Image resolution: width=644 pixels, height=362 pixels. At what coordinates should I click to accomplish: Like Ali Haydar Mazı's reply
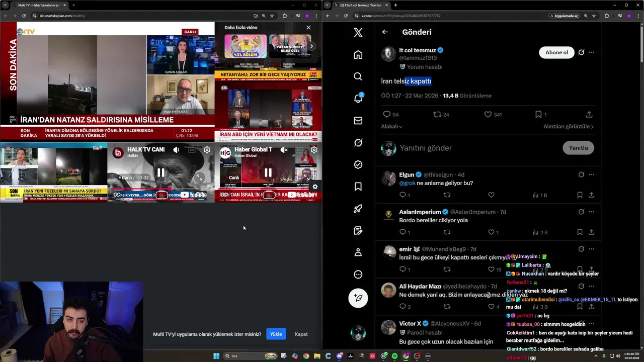(491, 307)
